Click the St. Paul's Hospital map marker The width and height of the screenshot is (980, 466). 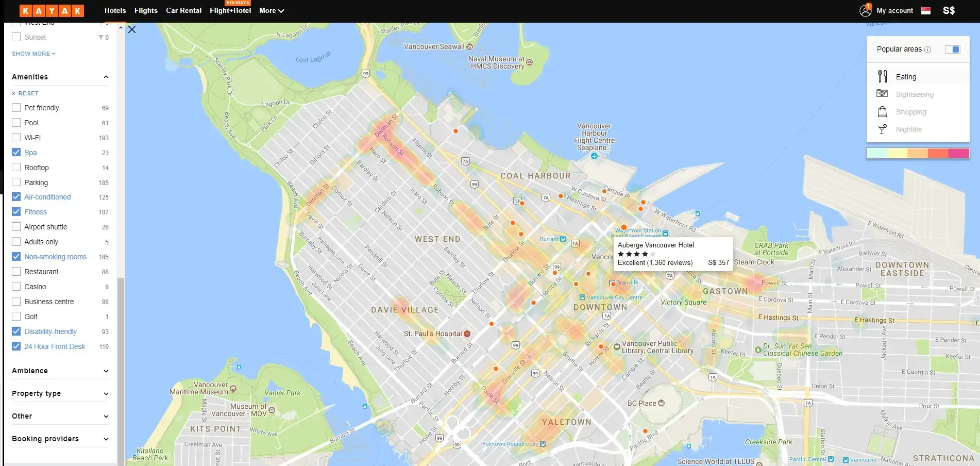coord(467,334)
